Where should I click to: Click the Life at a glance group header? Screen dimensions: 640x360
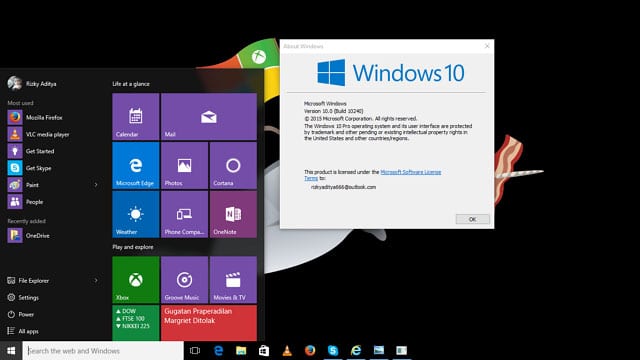point(131,84)
